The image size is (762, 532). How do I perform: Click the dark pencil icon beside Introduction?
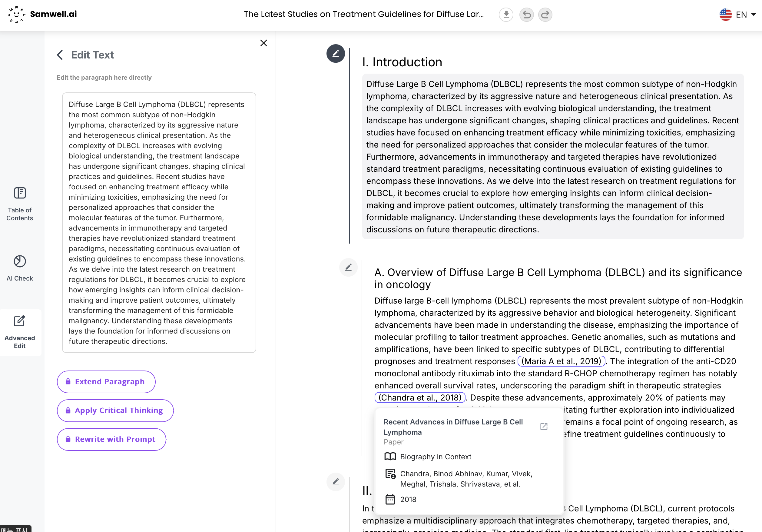click(x=336, y=53)
